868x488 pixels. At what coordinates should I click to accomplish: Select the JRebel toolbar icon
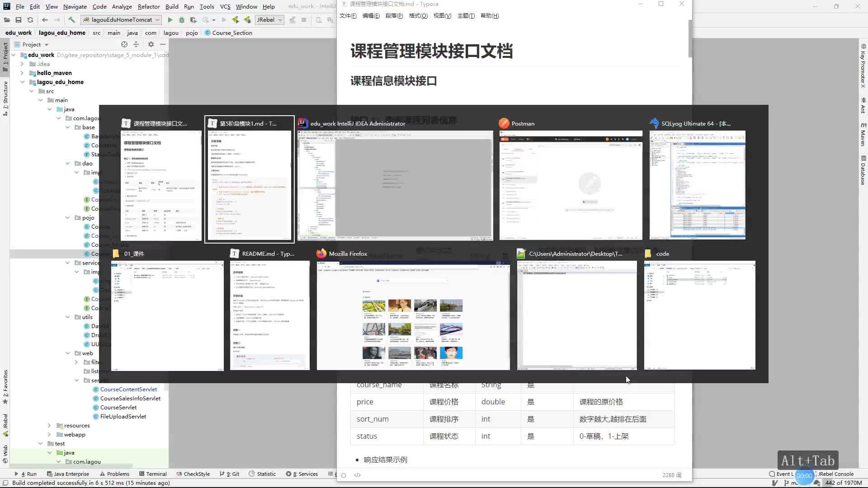pos(267,20)
